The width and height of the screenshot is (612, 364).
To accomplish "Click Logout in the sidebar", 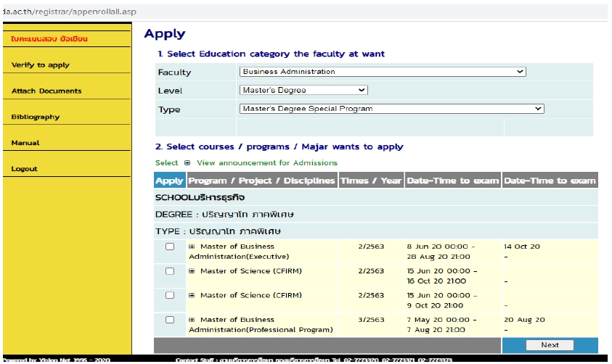I will [25, 169].
